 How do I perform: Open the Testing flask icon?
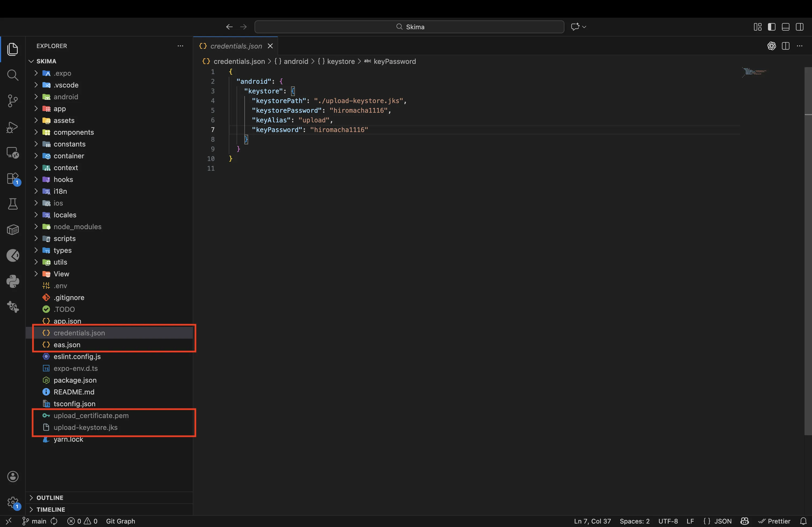13,204
